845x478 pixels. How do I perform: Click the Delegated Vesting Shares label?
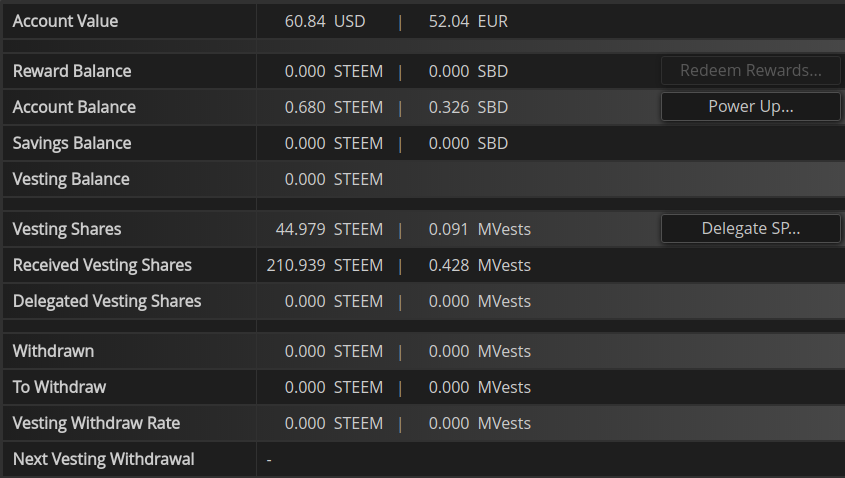107,301
